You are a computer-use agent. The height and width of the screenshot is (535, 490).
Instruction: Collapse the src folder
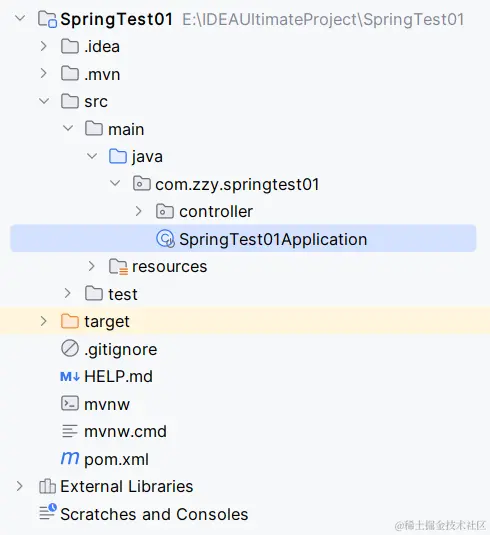tap(44, 101)
